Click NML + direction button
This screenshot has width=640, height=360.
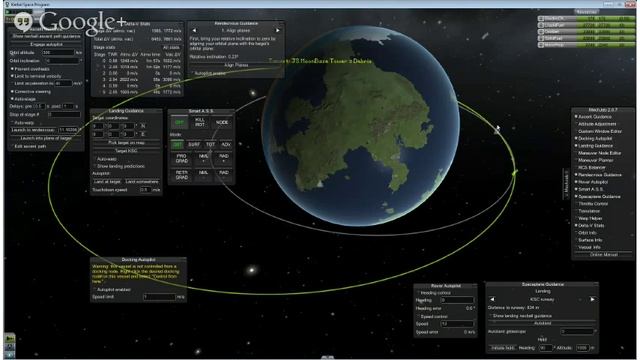coord(203,158)
